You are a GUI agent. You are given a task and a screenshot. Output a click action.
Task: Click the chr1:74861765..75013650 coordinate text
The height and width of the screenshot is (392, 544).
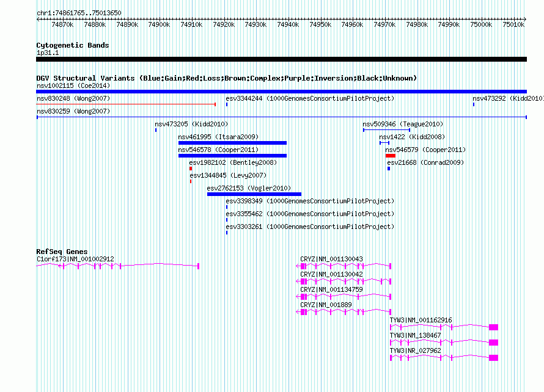[79, 13]
